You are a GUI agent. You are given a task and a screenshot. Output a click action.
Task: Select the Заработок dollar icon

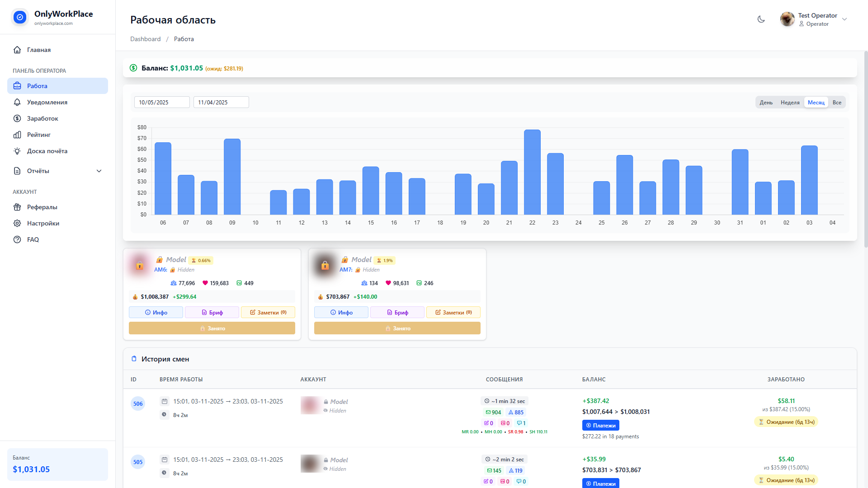(17, 118)
